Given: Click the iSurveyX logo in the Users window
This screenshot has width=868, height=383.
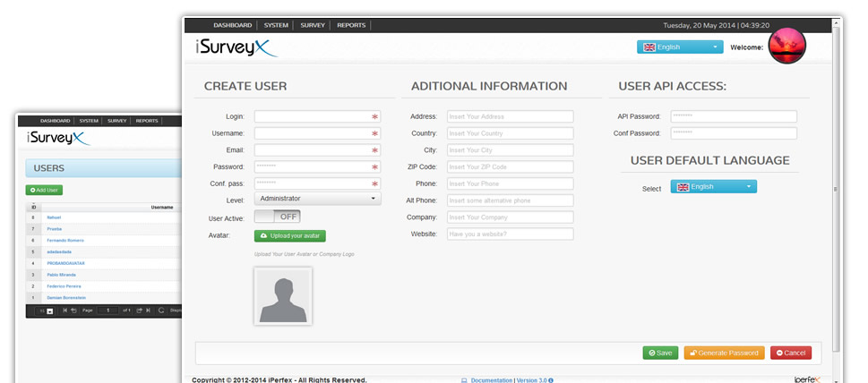Looking at the screenshot, I should [58, 138].
